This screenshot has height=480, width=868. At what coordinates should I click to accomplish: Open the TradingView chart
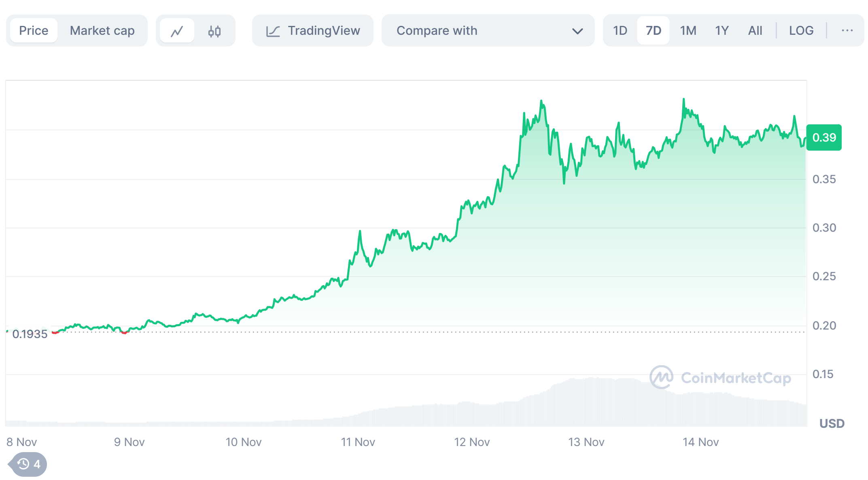coord(313,31)
